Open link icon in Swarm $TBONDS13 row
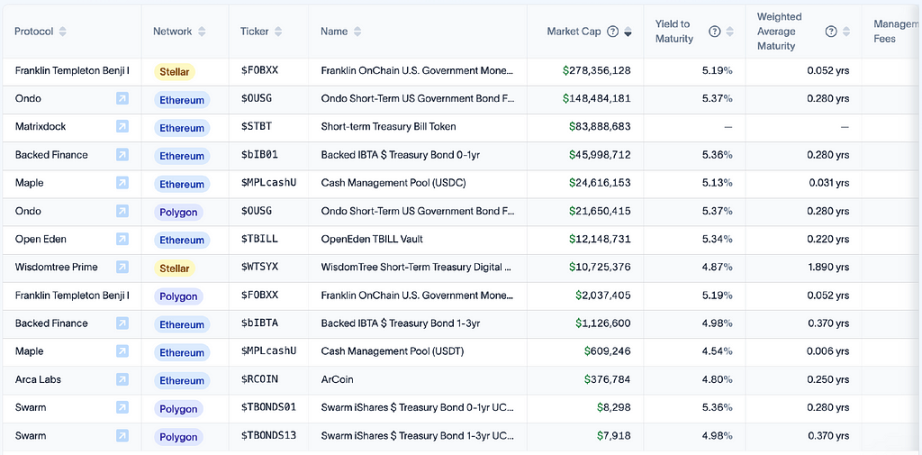This screenshot has width=922, height=455. coord(122,436)
